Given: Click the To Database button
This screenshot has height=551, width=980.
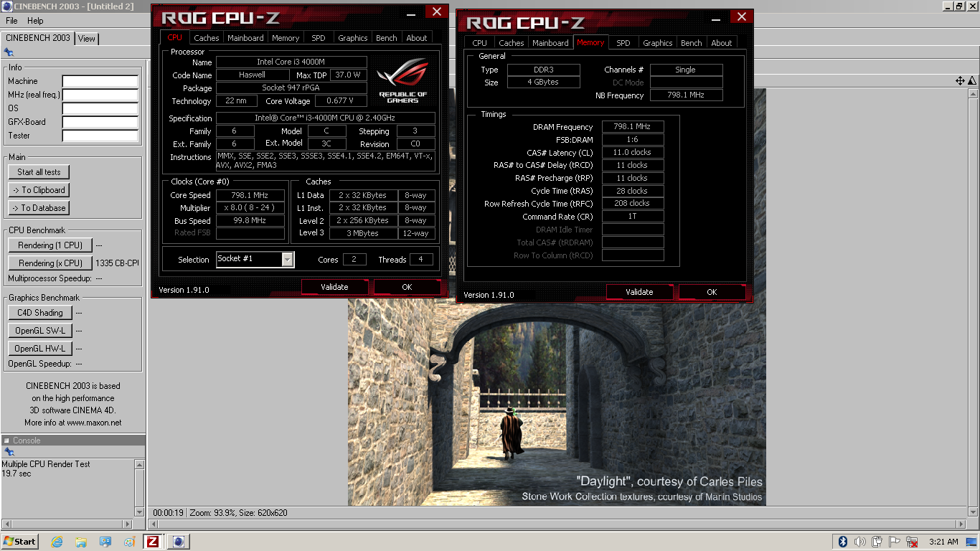Looking at the screenshot, I should pyautogui.click(x=39, y=208).
